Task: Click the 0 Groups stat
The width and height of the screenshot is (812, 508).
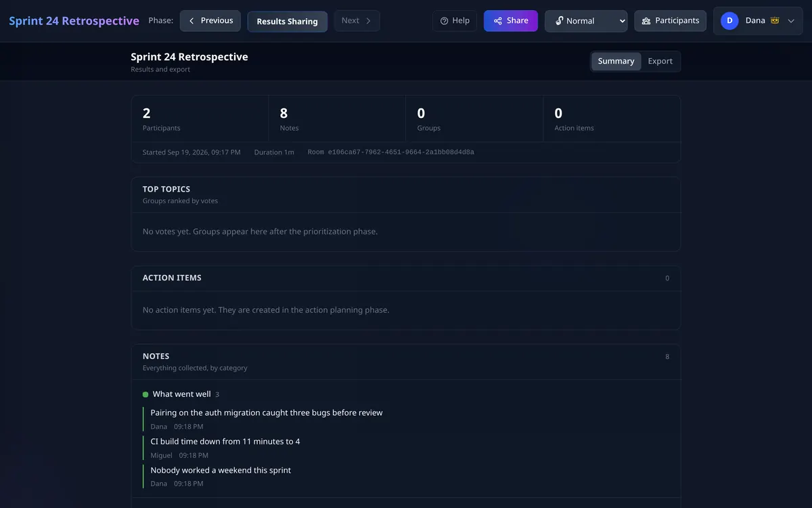Action: pyautogui.click(x=474, y=119)
